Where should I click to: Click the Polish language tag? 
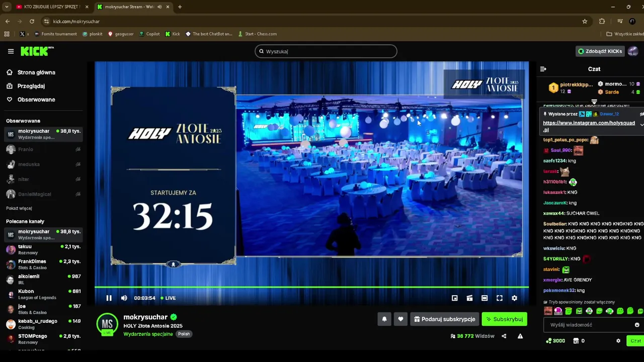184,334
